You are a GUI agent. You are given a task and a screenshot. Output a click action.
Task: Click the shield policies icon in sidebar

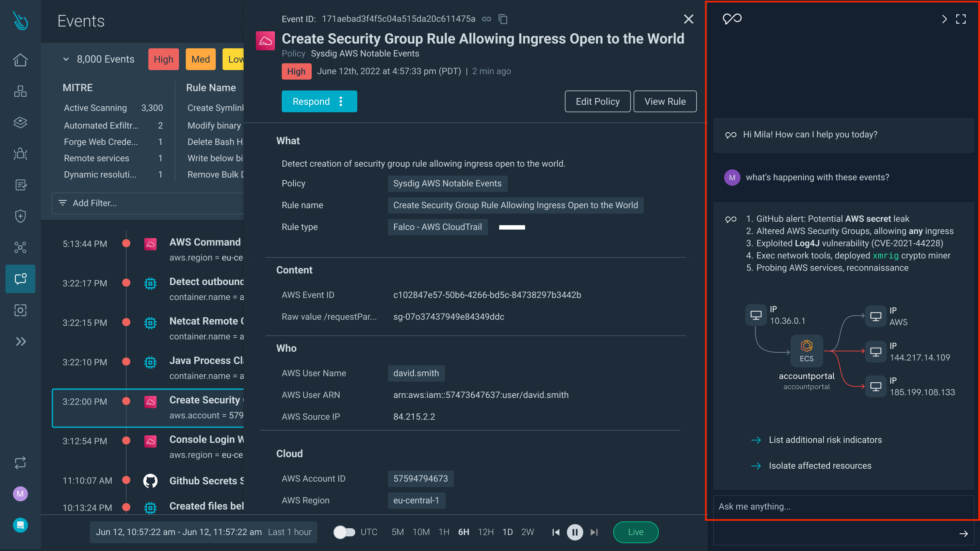[x=20, y=216]
